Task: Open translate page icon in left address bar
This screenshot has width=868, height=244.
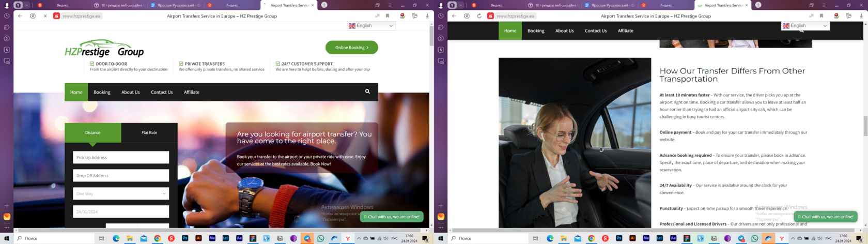Action: pyautogui.click(x=377, y=16)
